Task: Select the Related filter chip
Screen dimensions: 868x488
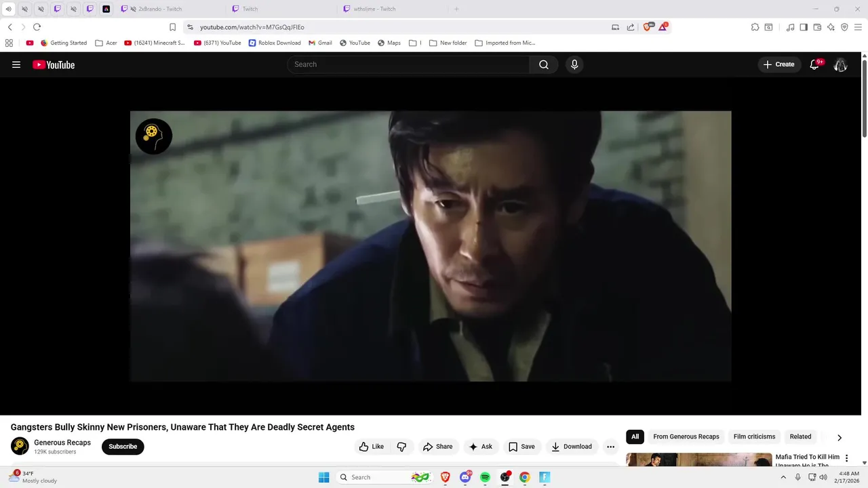Action: (x=800, y=437)
